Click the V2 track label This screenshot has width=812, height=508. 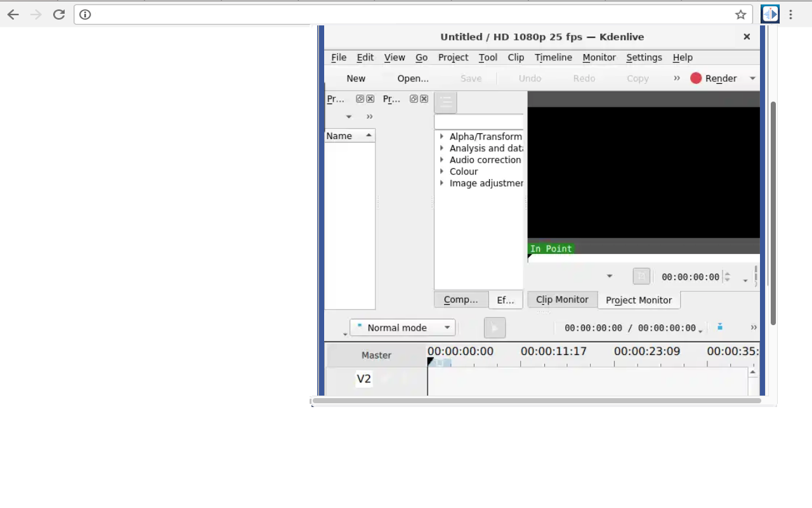[x=363, y=379]
